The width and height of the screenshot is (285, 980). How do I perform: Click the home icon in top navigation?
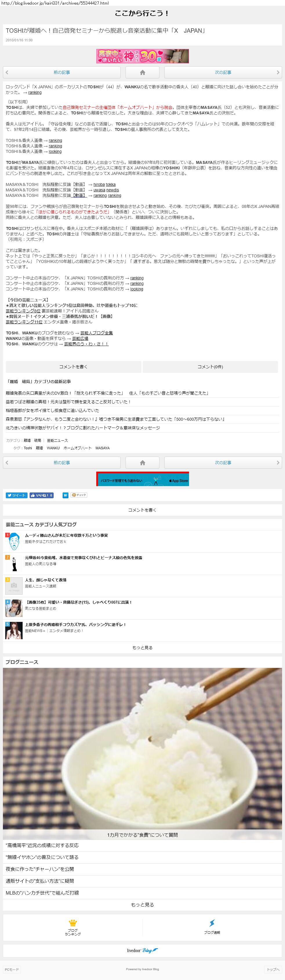tap(142, 72)
